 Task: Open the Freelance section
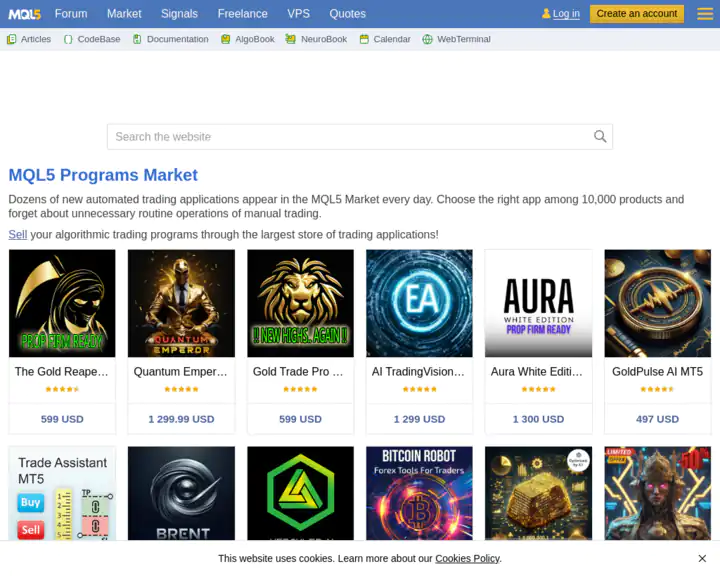point(242,14)
